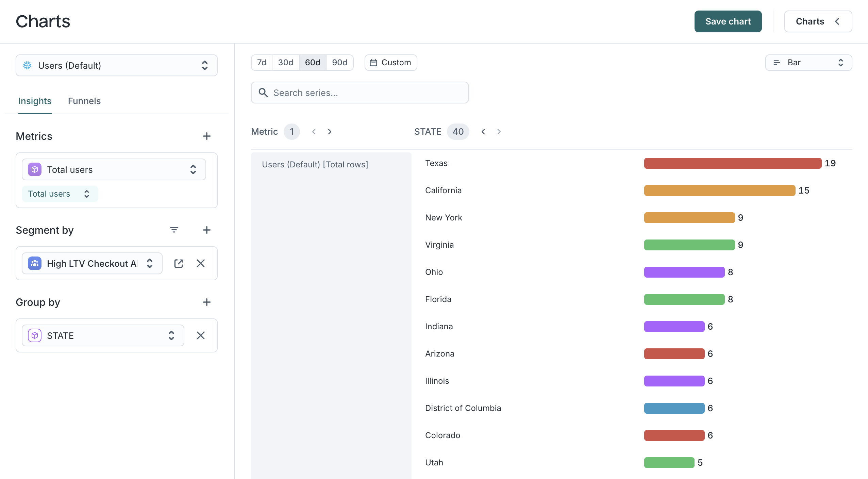This screenshot has width=868, height=479.
Task: Select the 90d time range
Action: [339, 63]
